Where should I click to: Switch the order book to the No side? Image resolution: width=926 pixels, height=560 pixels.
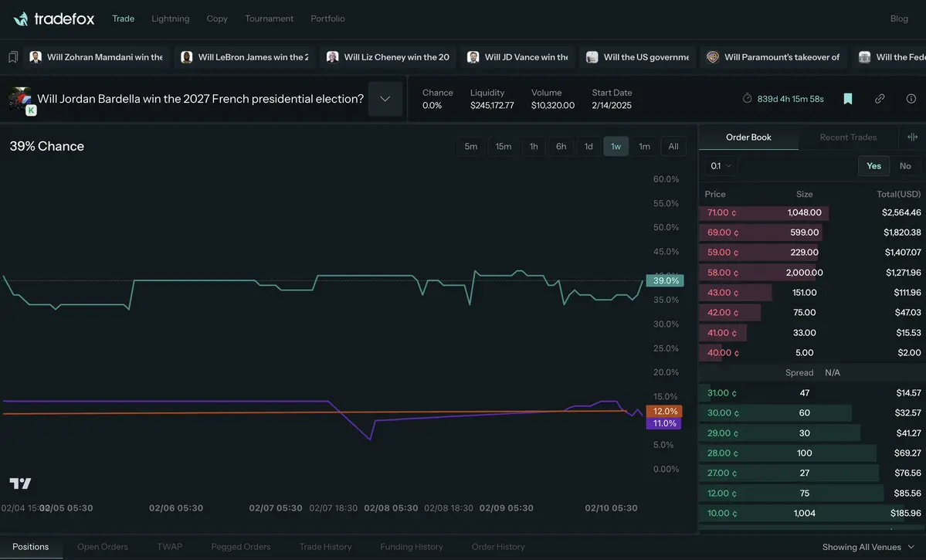905,166
